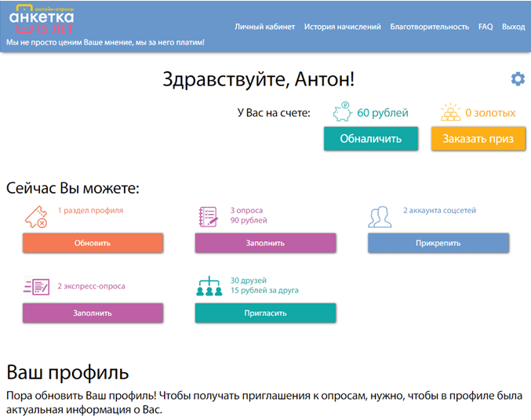The image size is (531, 420).
Task: Click the Сейчас Вы можете heading
Action: click(73, 188)
